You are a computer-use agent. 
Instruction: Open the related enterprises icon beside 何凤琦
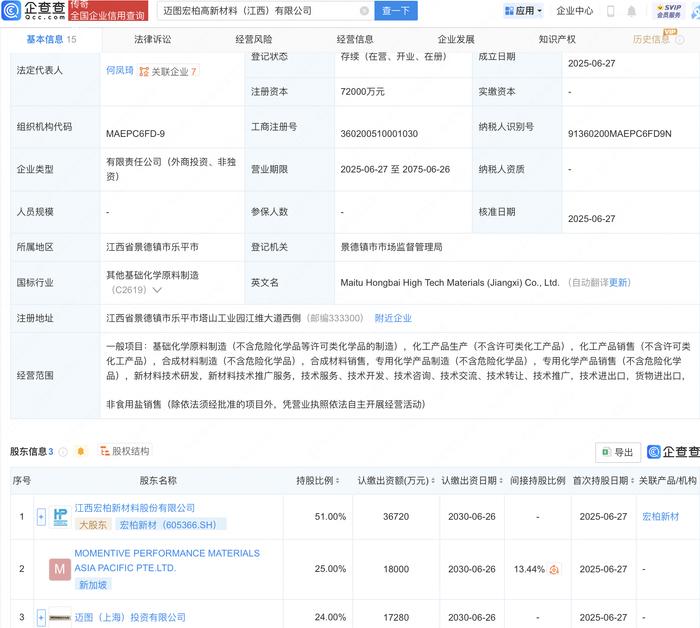144,71
